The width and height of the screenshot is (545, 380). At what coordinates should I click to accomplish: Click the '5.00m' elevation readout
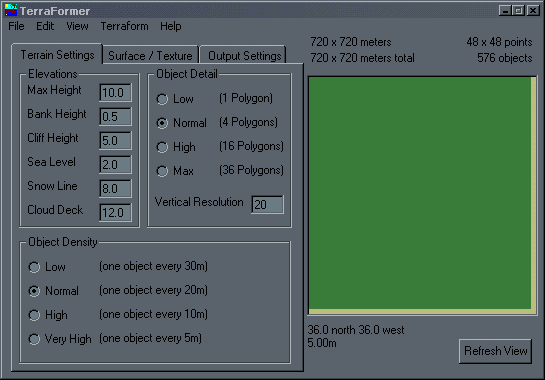pos(322,343)
